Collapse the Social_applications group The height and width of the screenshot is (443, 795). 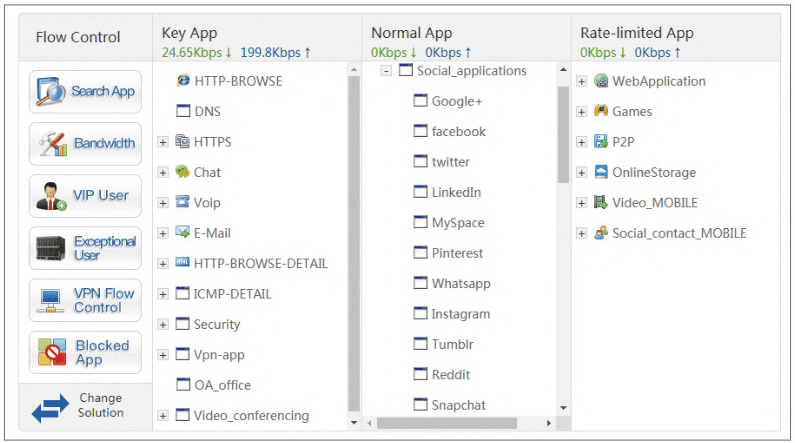pyautogui.click(x=386, y=71)
